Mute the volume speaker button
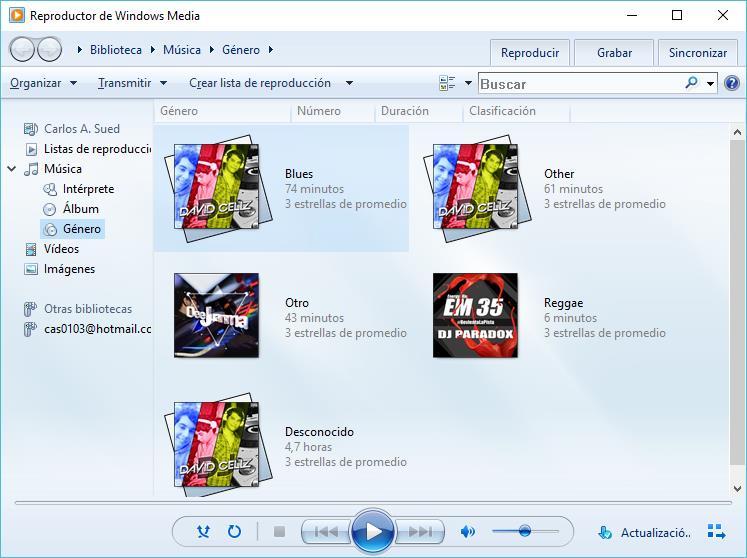 (467, 531)
